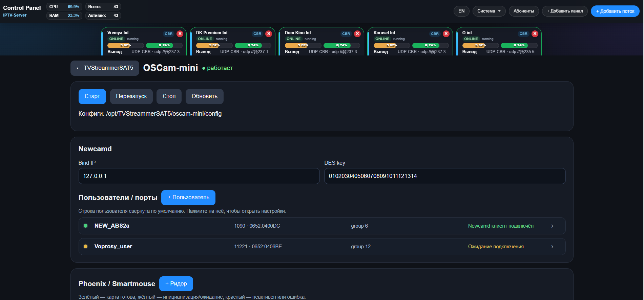Switch language with EN button
Image resolution: width=644 pixels, height=300 pixels.
coord(461,11)
